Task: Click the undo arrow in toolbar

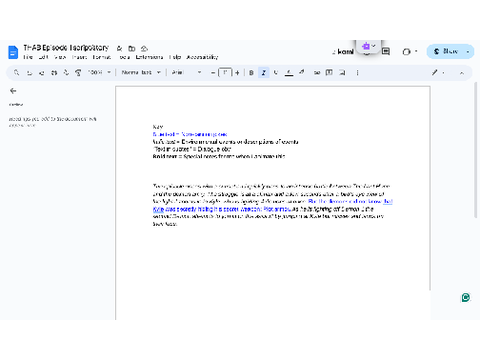Action: click(x=29, y=72)
